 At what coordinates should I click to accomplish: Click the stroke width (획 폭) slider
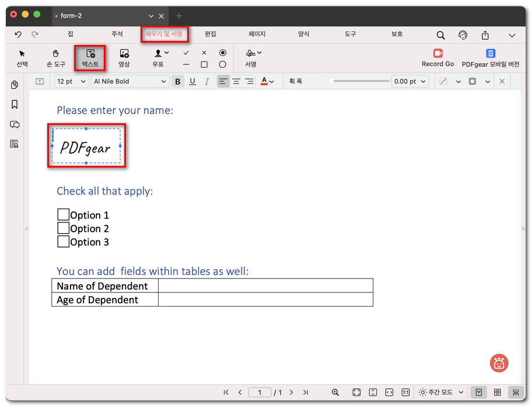click(x=359, y=81)
